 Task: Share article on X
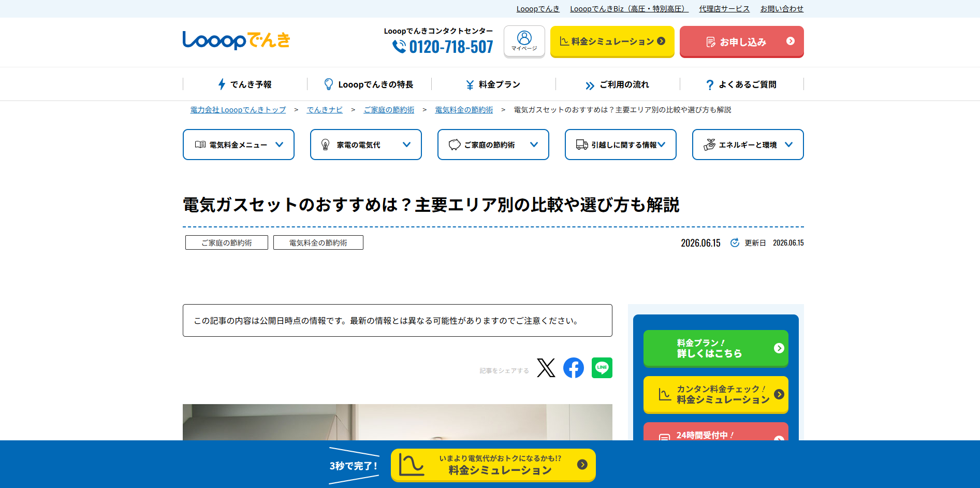tap(546, 368)
